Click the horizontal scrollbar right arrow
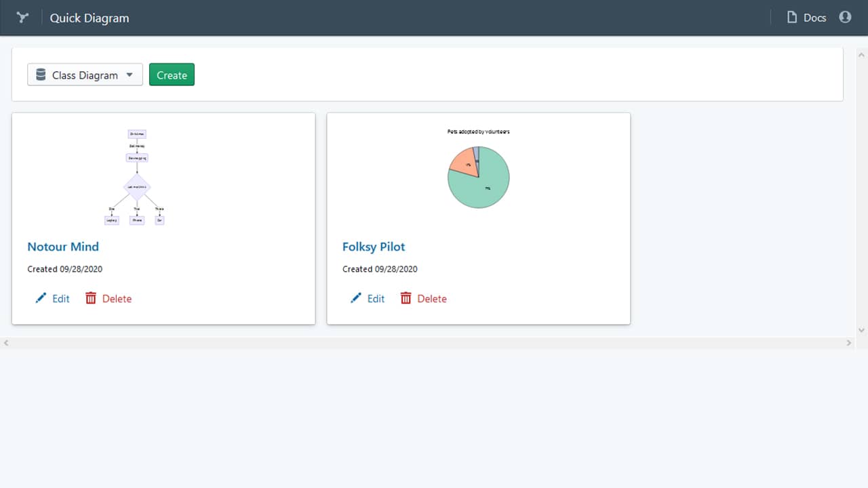 (849, 343)
